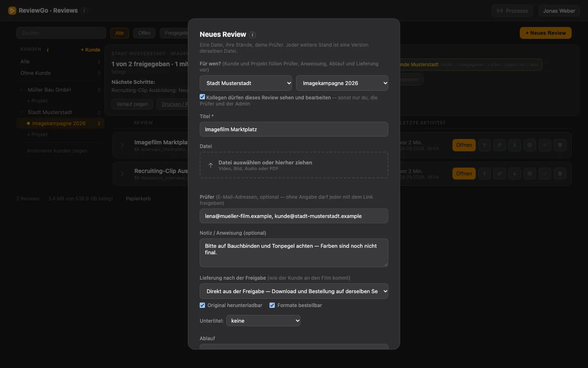Click the link icon in the Recruiting-Clip row

click(x=499, y=174)
